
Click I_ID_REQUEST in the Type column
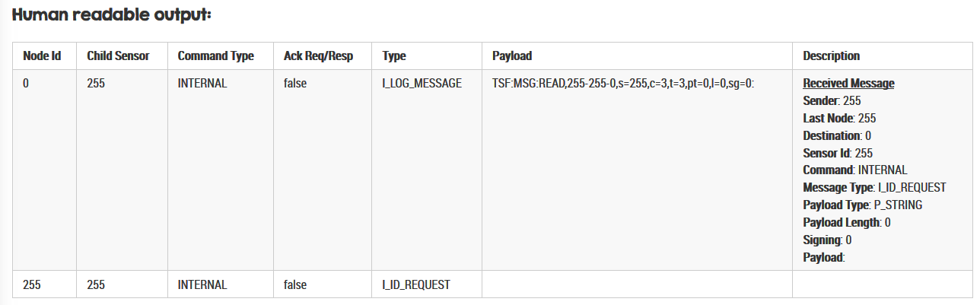pyautogui.click(x=415, y=285)
